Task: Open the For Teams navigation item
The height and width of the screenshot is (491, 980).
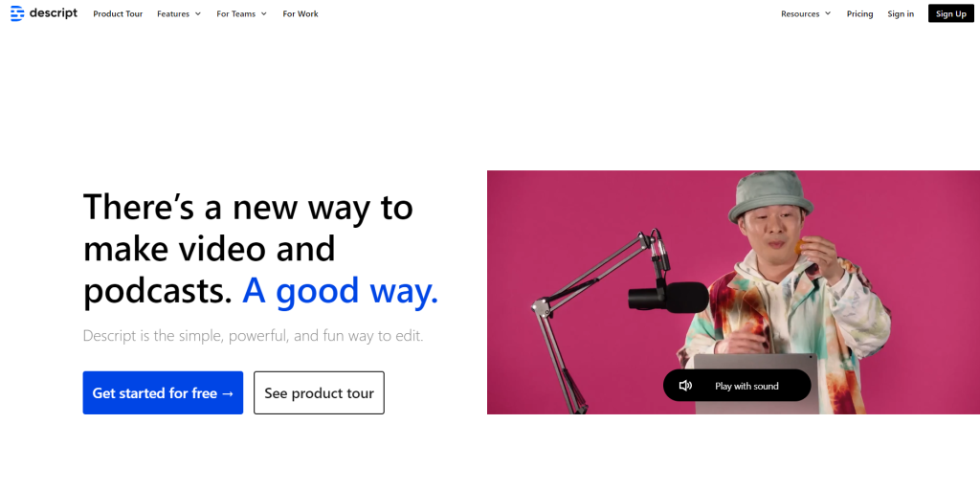Action: pos(235,14)
